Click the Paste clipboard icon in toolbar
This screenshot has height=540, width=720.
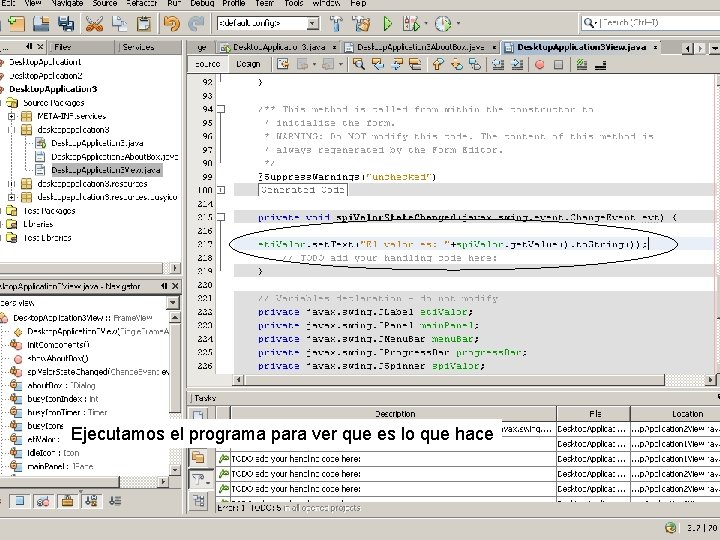tap(143, 23)
